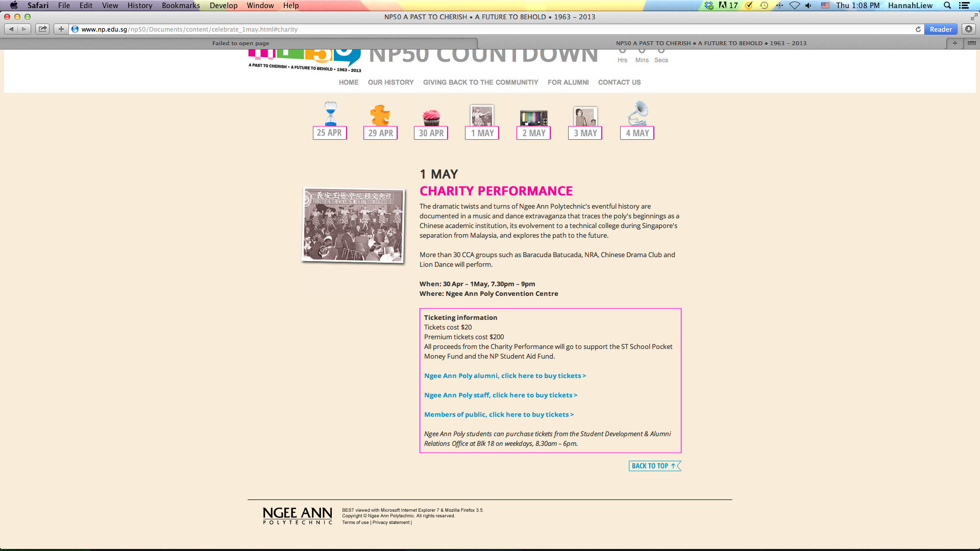Click the add bookmark plus button
Screen dimensions: 980x551
point(61,29)
